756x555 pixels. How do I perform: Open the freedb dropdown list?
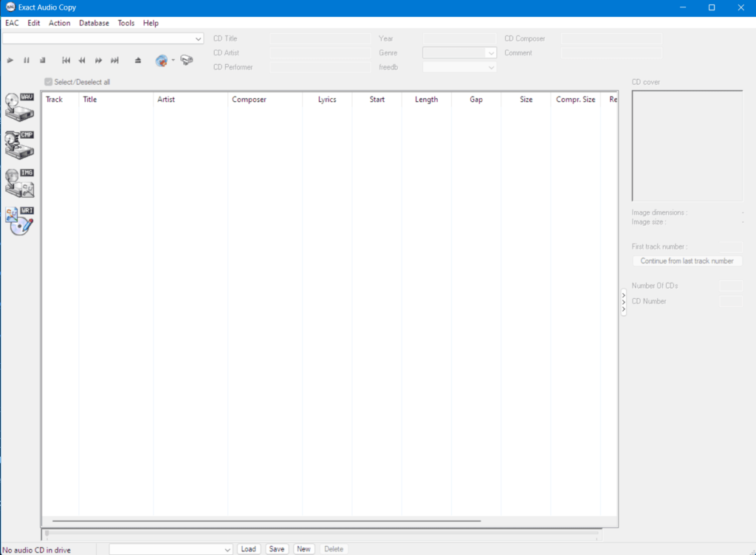pos(491,68)
